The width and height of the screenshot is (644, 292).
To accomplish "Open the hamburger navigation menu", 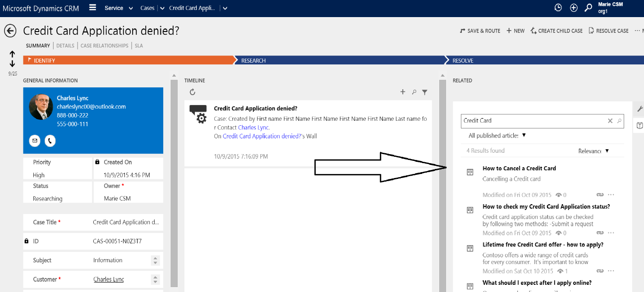I will 92,7.
